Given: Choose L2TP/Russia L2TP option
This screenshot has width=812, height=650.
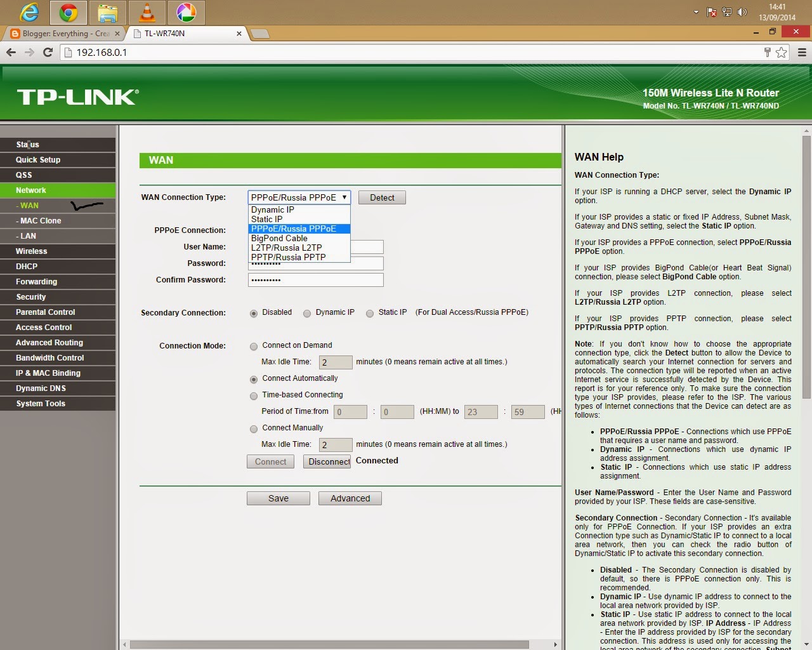Looking at the screenshot, I should [299, 248].
